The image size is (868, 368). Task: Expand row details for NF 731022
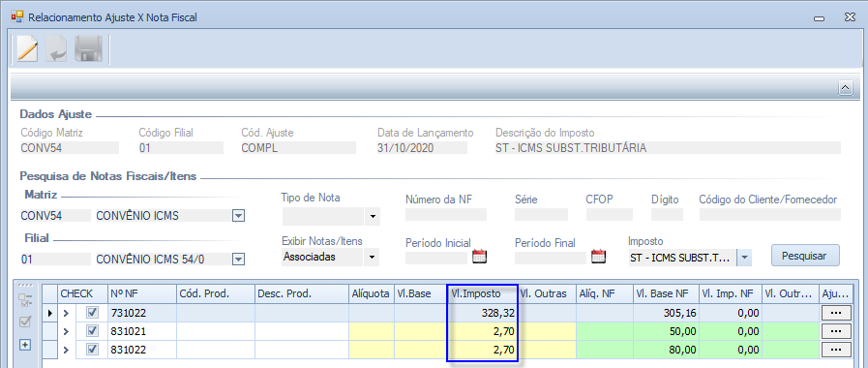(66, 313)
